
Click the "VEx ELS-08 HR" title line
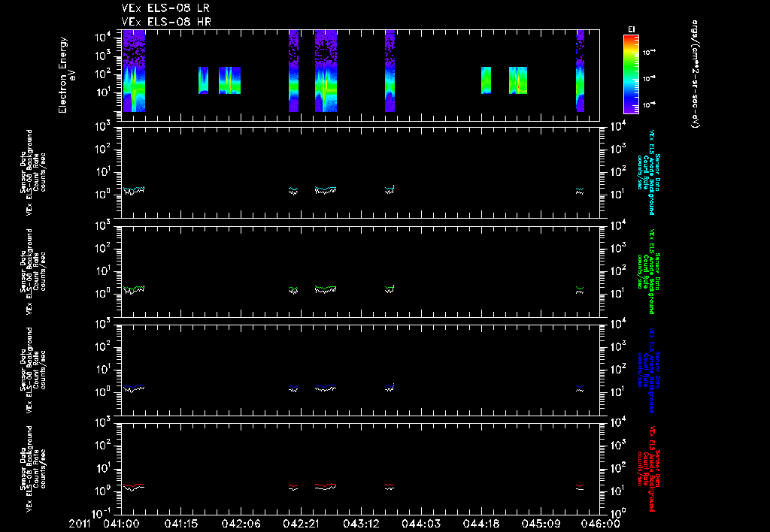coord(166,22)
